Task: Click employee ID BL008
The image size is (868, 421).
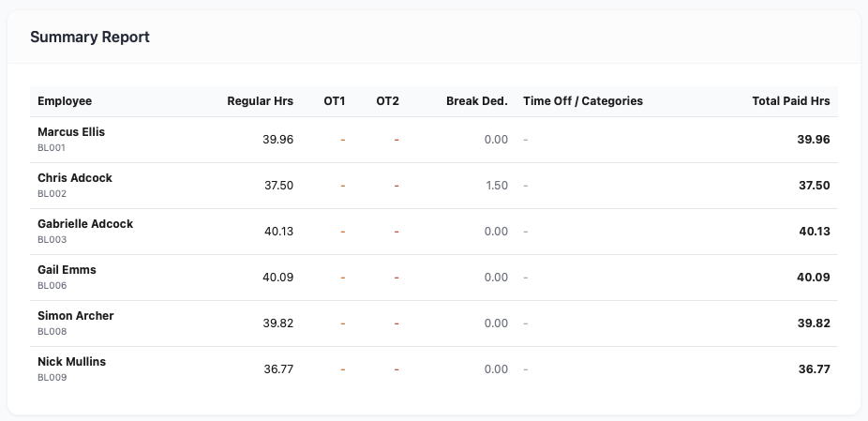Action: tap(52, 332)
